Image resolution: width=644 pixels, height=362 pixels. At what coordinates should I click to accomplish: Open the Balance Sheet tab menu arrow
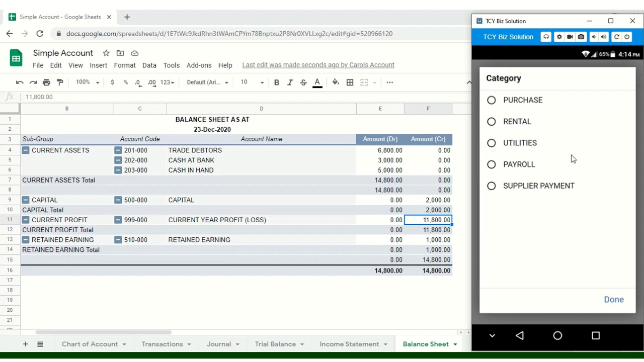(x=455, y=344)
